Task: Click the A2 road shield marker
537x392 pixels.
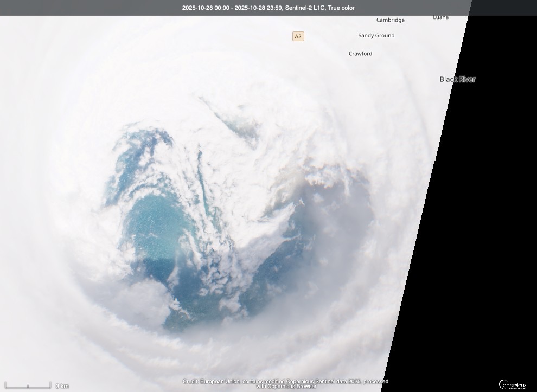Action: [298, 36]
